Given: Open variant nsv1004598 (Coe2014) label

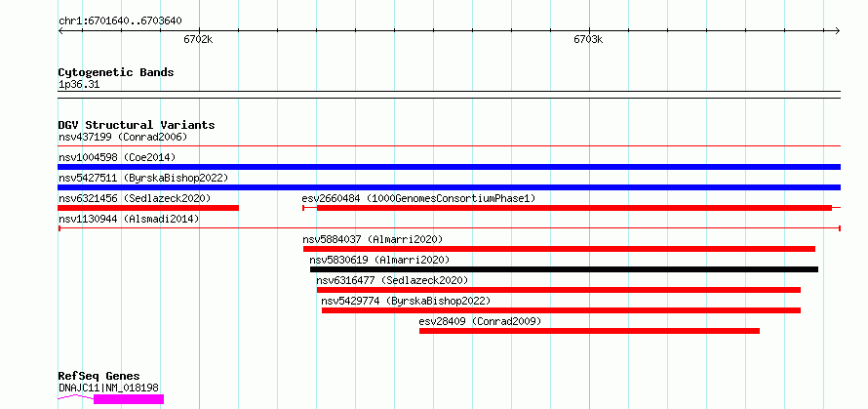Looking at the screenshot, I should 117,157.
